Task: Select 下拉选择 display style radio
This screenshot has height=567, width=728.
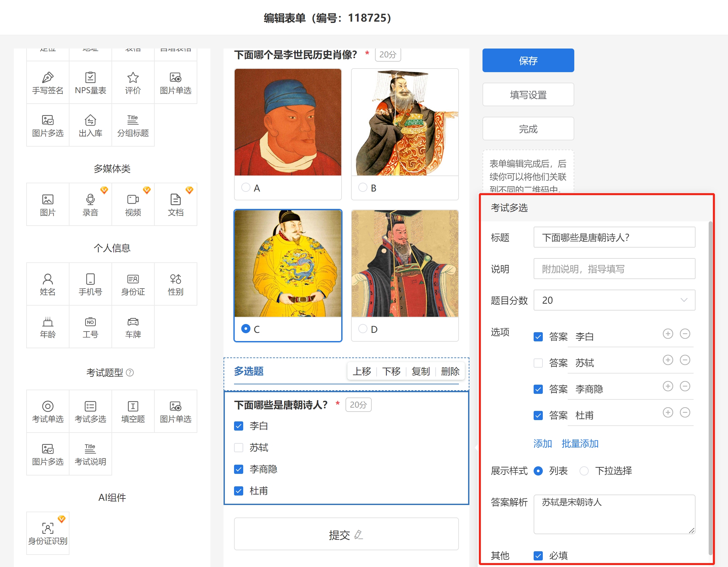Action: point(584,471)
